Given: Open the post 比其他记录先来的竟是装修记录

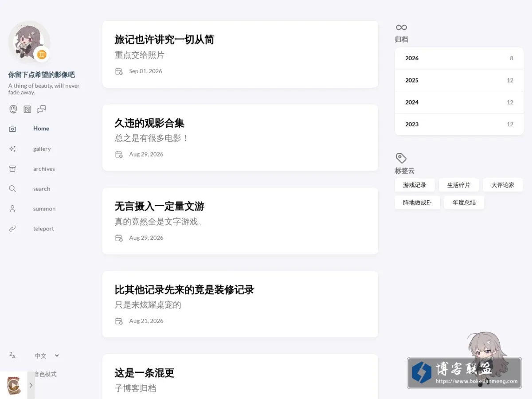Looking at the screenshot, I should pos(184,289).
